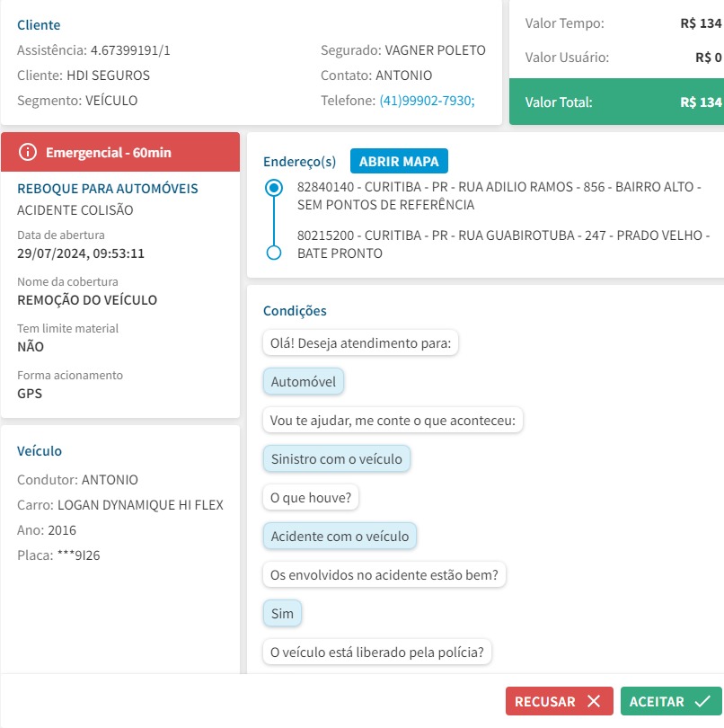Click the GPS forma acionamento value
Image resolution: width=724 pixels, height=728 pixels.
click(x=30, y=394)
